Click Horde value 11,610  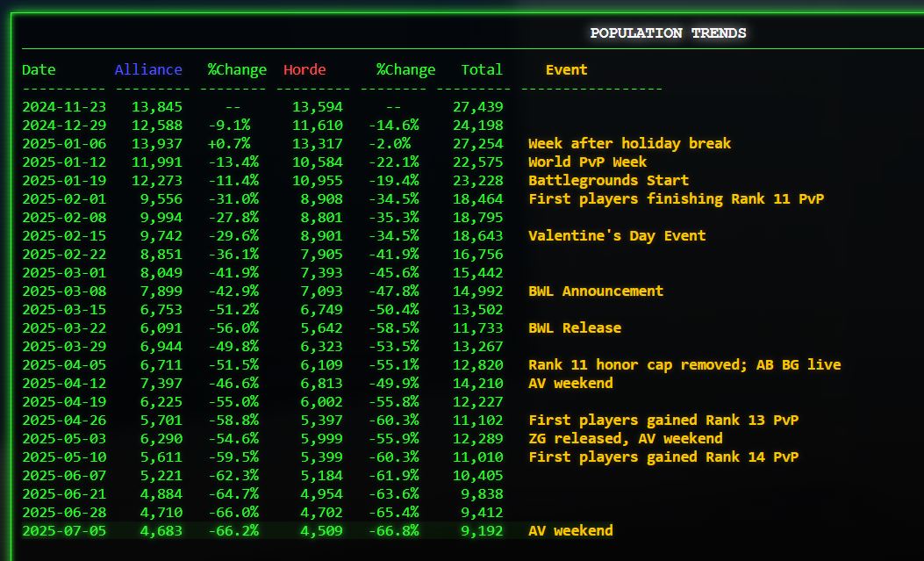[318, 125]
